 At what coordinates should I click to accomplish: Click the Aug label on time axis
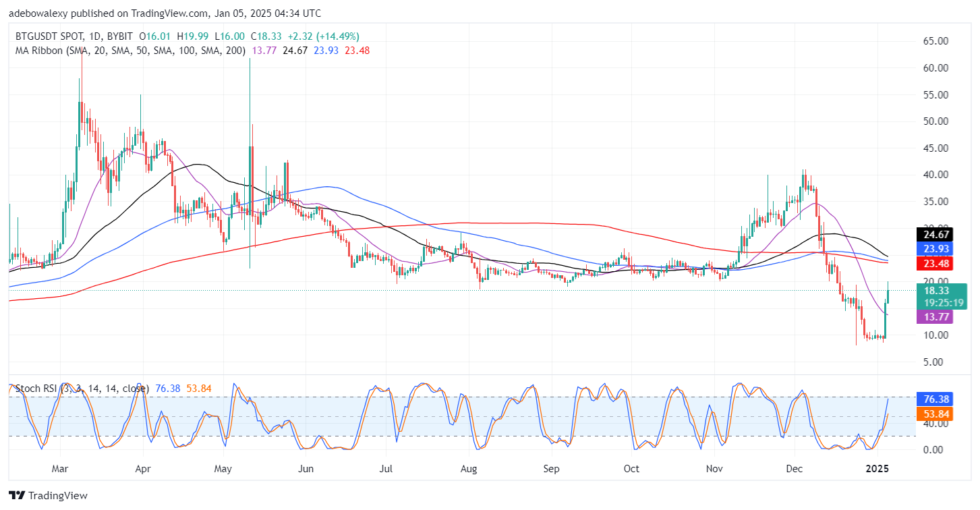469,468
